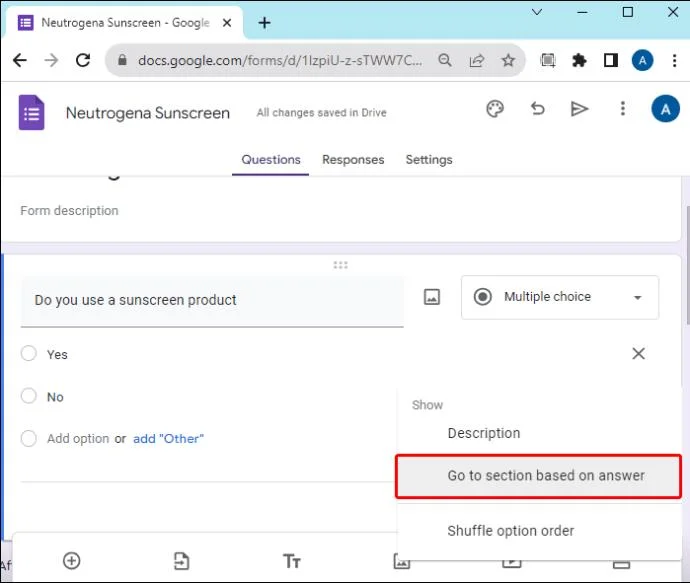Open Chrome's three-dot menu

674,60
